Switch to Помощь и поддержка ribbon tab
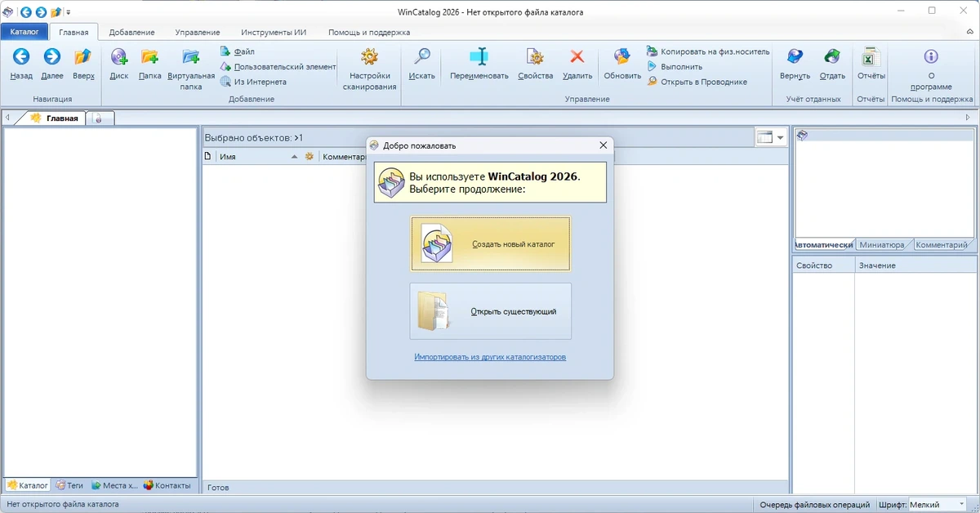 pyautogui.click(x=369, y=32)
